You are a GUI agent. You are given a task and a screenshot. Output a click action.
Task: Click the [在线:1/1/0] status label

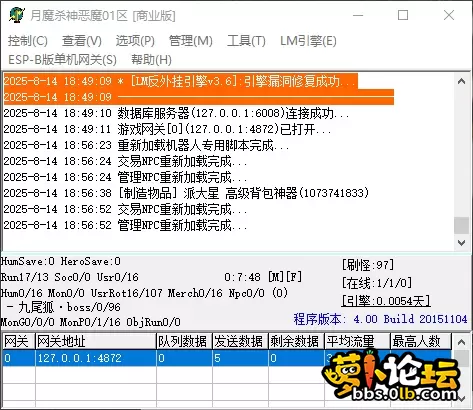pyautogui.click(x=377, y=283)
